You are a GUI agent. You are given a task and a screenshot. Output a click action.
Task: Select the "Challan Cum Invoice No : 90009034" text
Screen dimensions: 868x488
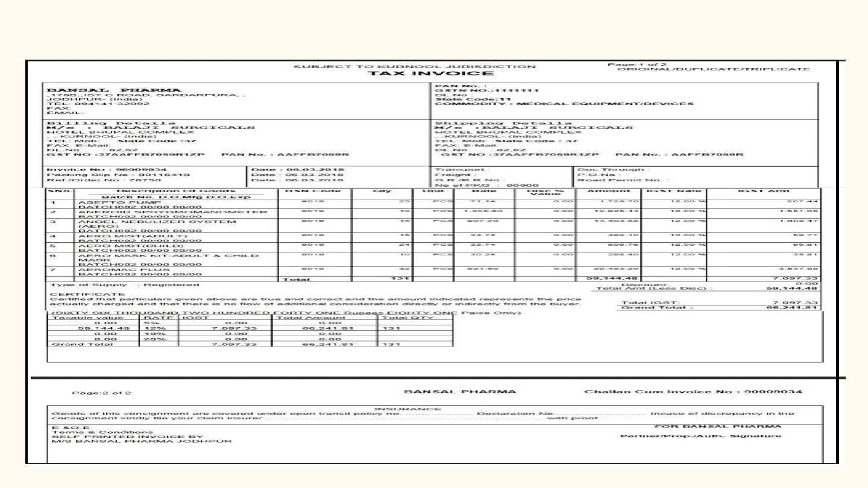(693, 392)
